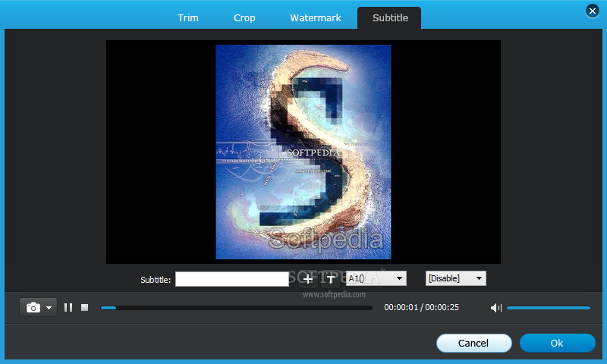Click the Cancel button

click(473, 343)
